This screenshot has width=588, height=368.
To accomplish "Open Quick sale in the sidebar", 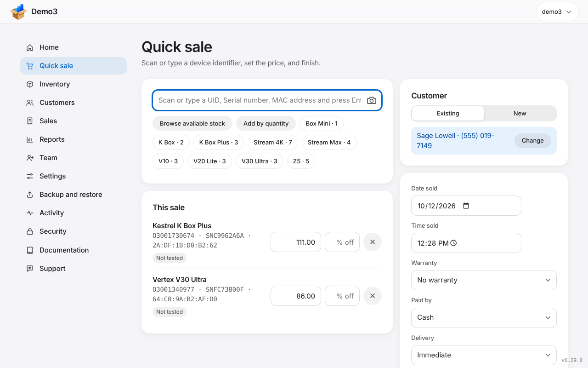I will tap(73, 66).
